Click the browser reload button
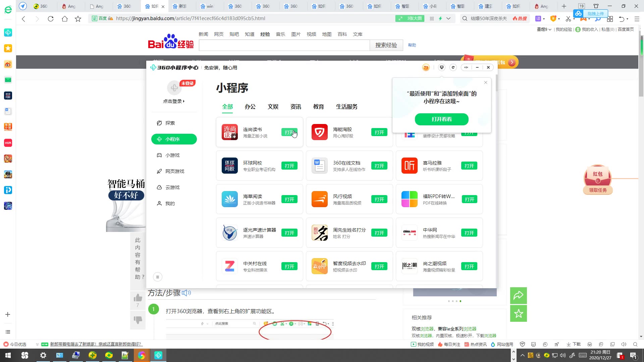Screen dimensions: 644x362 [51, 19]
